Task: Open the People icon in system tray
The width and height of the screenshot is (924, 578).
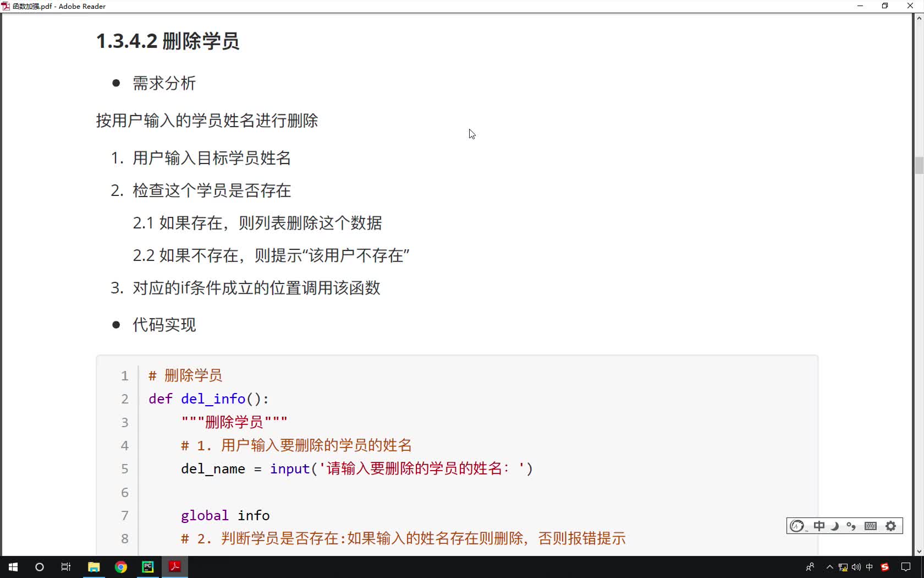Action: pyautogui.click(x=810, y=567)
